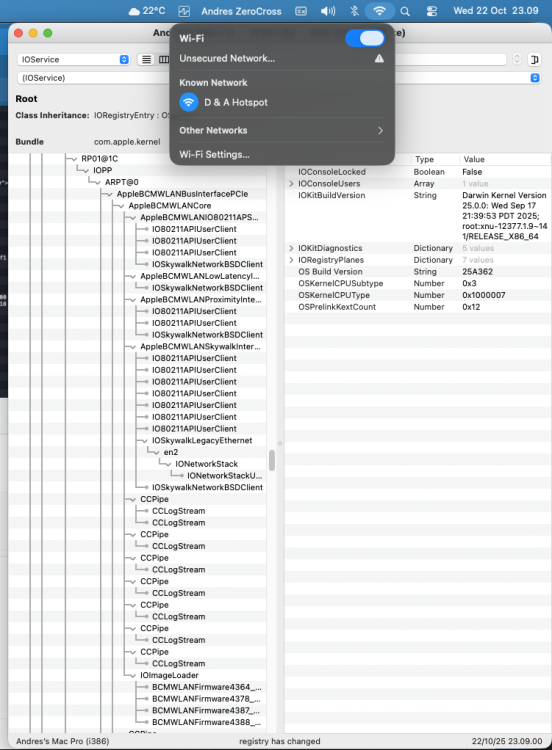The image size is (552, 750).
Task: Collapse the RP01@1C tree node
Action: (74, 159)
